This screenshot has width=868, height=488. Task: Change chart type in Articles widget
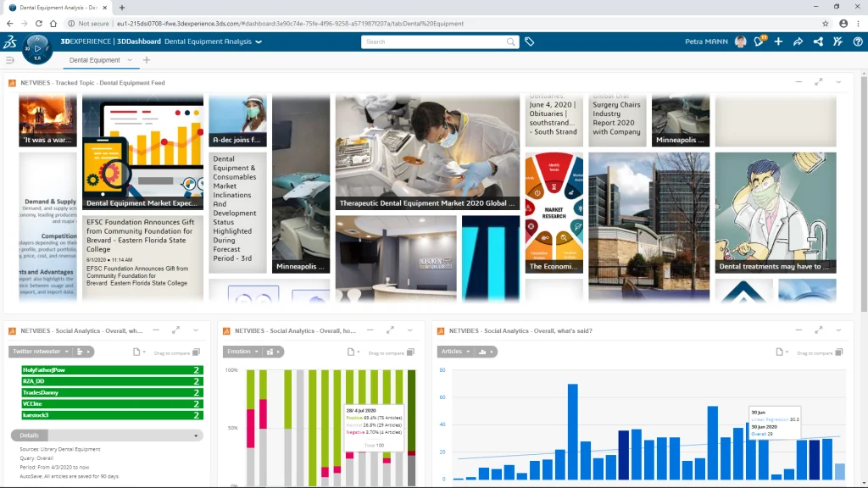pyautogui.click(x=486, y=352)
